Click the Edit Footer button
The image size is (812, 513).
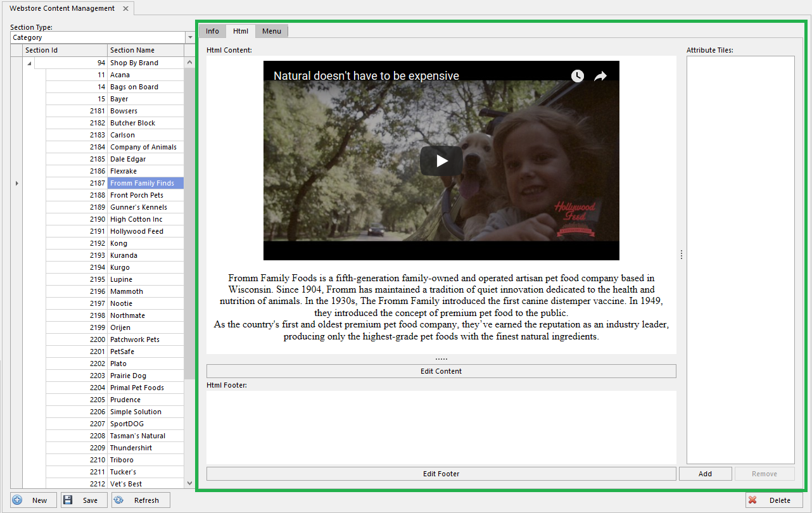(x=441, y=474)
